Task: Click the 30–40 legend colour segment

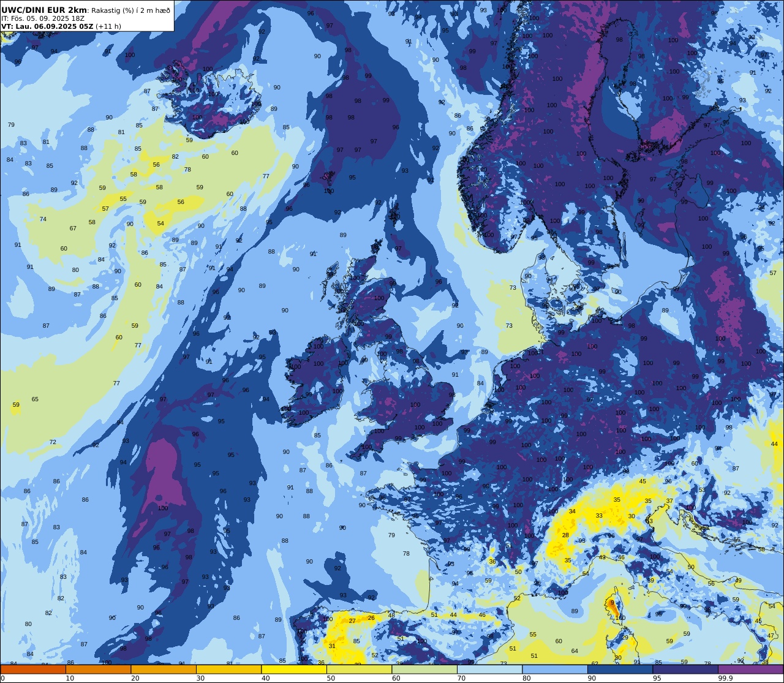Action: pos(228,670)
